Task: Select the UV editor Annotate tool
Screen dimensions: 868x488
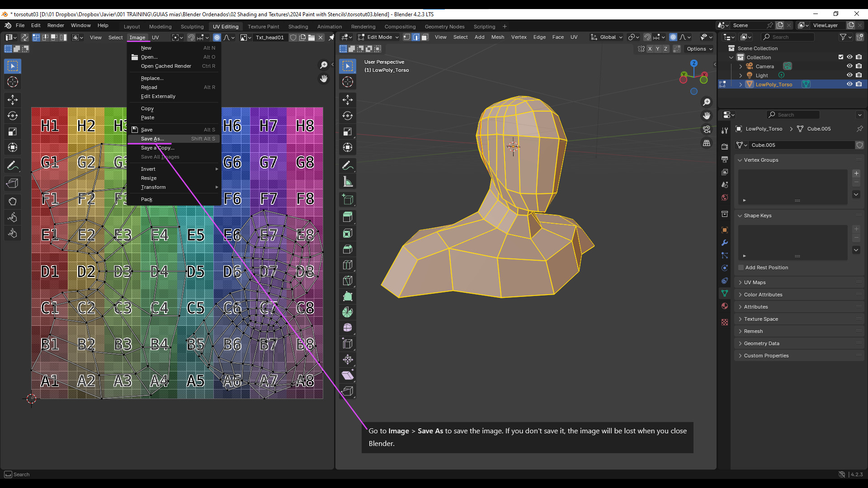Action: 13,166
